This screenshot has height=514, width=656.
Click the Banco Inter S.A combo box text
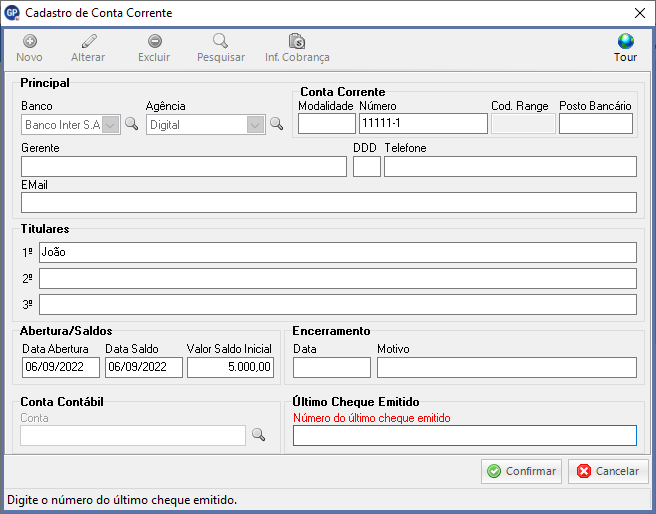62,125
